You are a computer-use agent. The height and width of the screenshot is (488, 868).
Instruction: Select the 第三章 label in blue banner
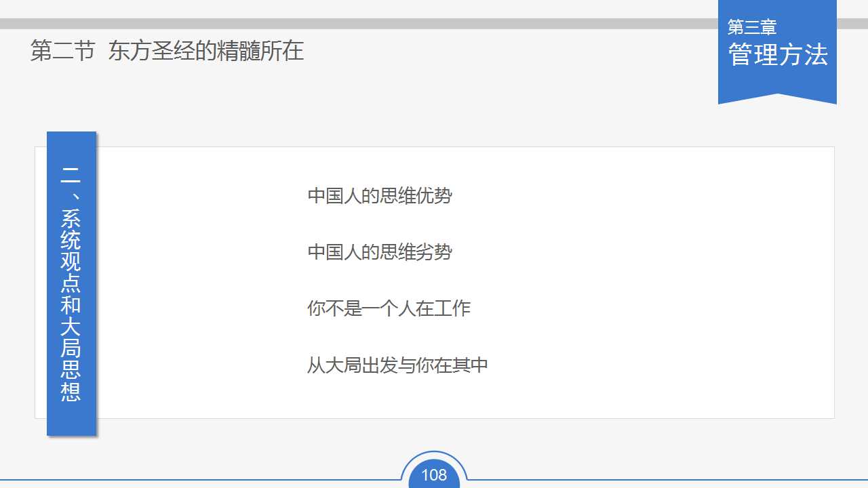click(x=752, y=27)
